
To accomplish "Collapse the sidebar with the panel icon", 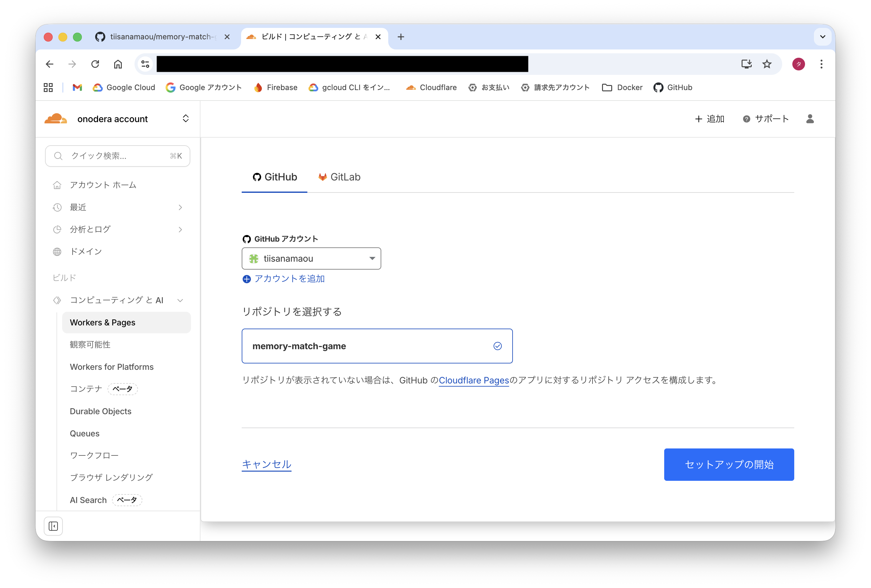I will 53,526.
